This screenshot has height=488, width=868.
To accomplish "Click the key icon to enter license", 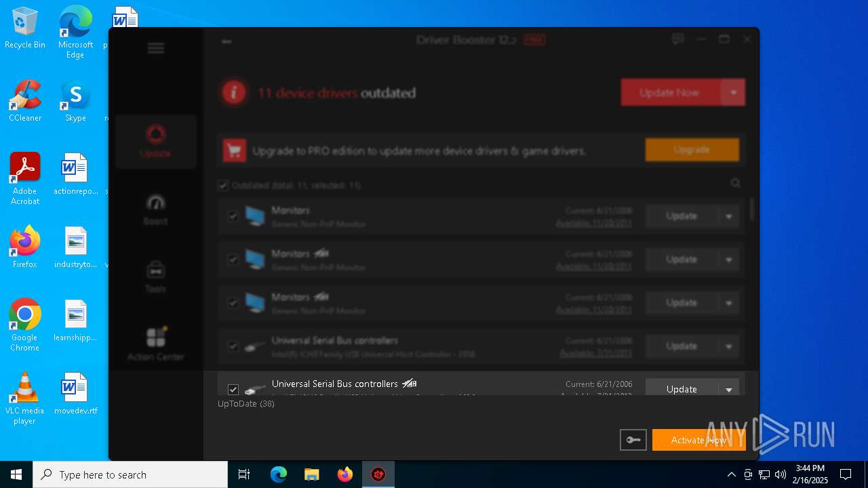I will tap(633, 440).
